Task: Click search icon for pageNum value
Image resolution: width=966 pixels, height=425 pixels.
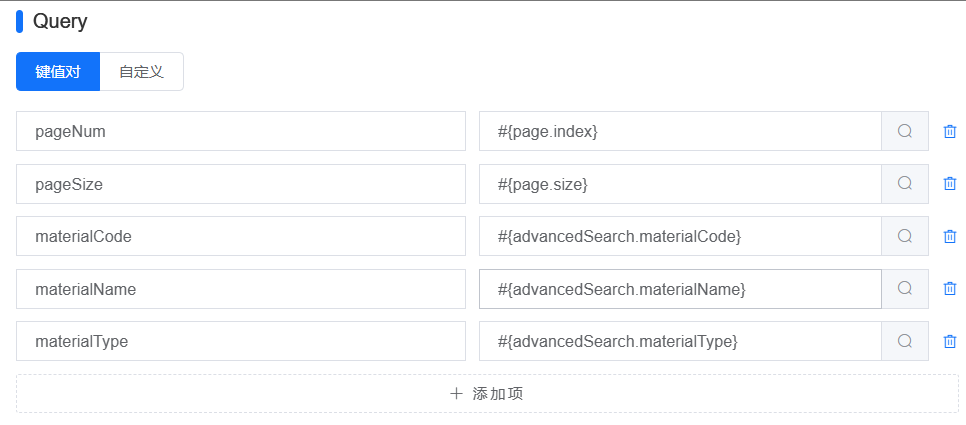Action: pyautogui.click(x=904, y=131)
